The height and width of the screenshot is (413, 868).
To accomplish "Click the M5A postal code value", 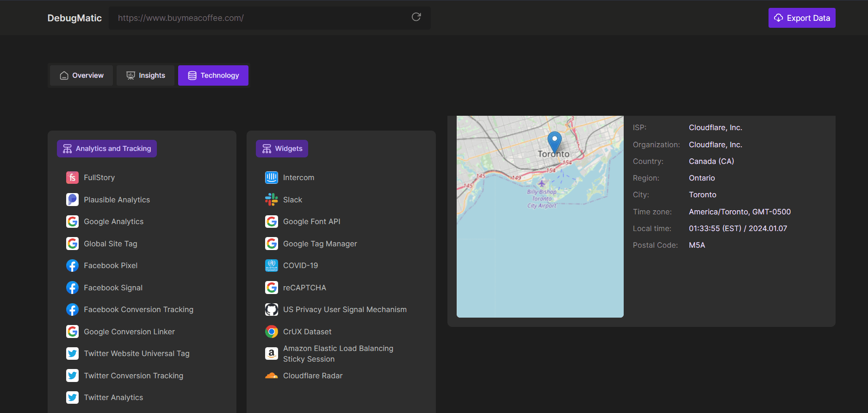I will point(697,245).
